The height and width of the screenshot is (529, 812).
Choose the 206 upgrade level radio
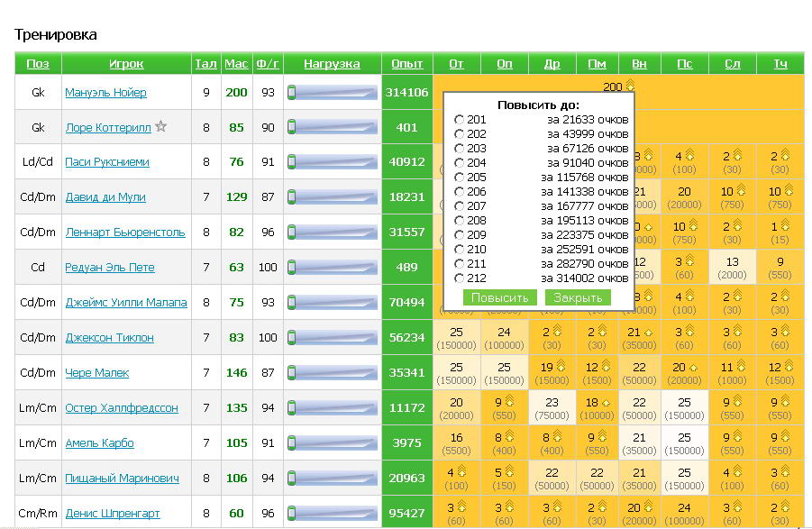point(460,192)
